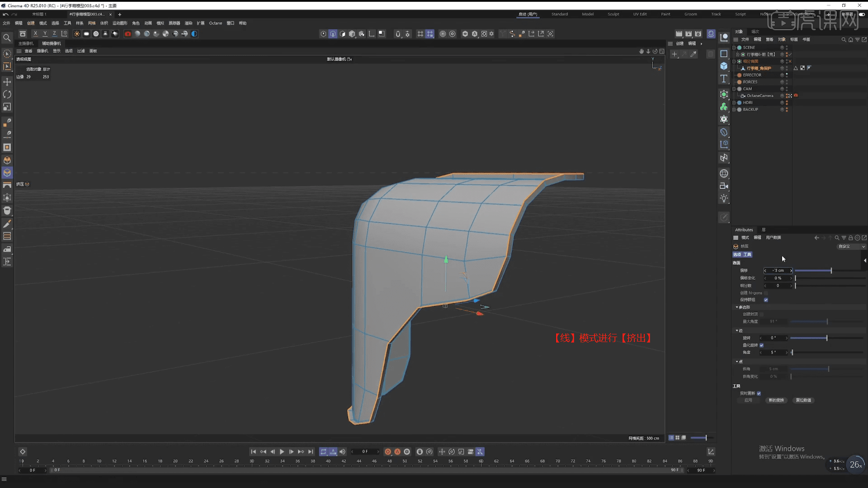Screen dimensions: 868x488
Task: Click the lock icon in Attributes panel
Action: click(850, 238)
